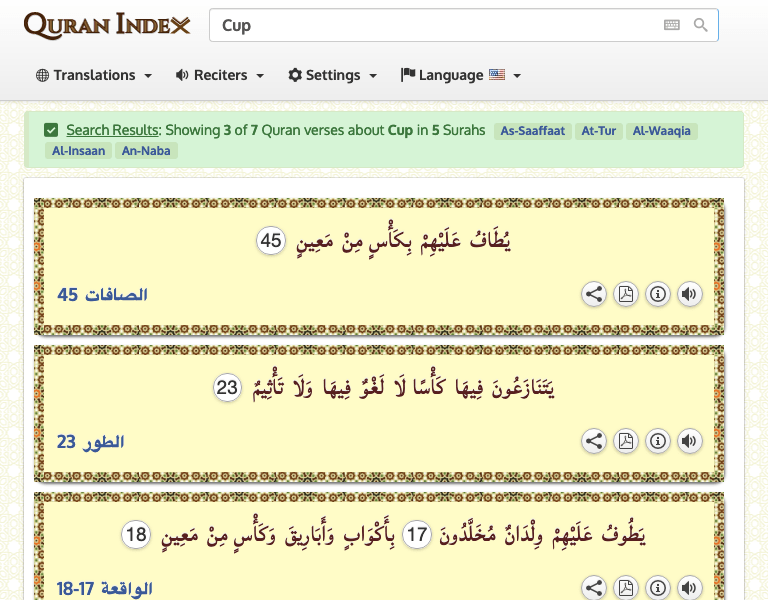
Task: Play audio for verse As-Saaffaat 45
Action: (x=689, y=294)
